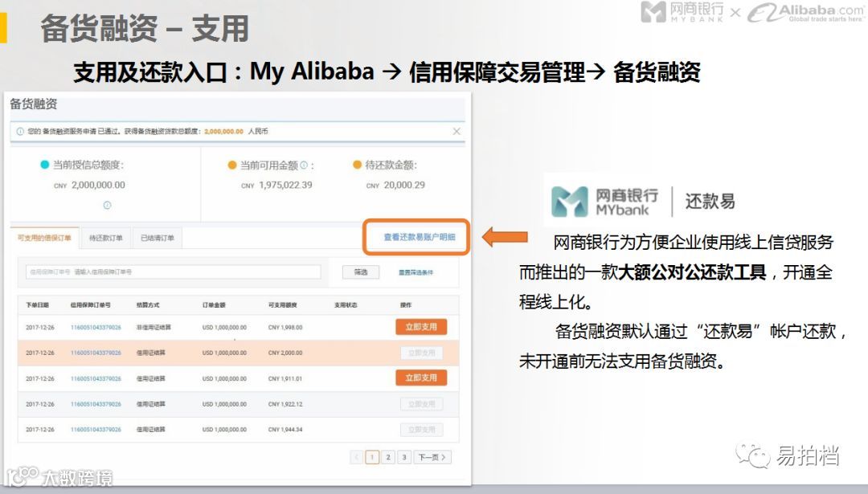The image size is (868, 494).
Task: Click the 操作 column header
Action: (406, 305)
